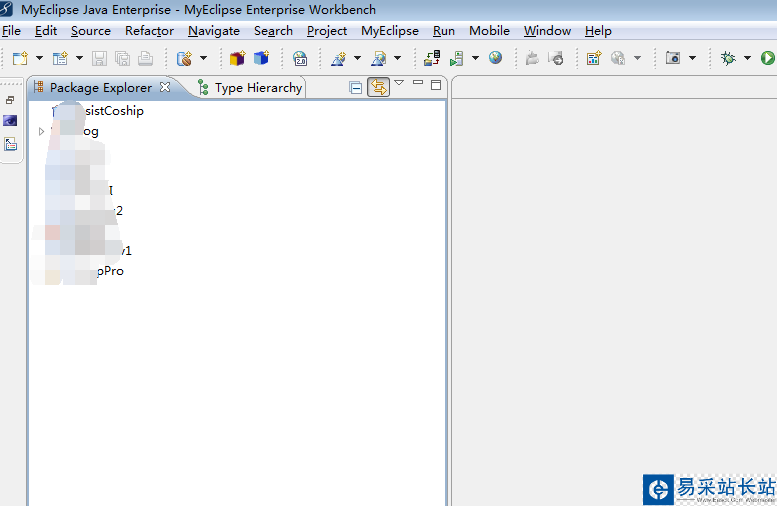The height and width of the screenshot is (506, 777).
Task: Open dropdown next to basketball project icon
Action: (x=203, y=58)
